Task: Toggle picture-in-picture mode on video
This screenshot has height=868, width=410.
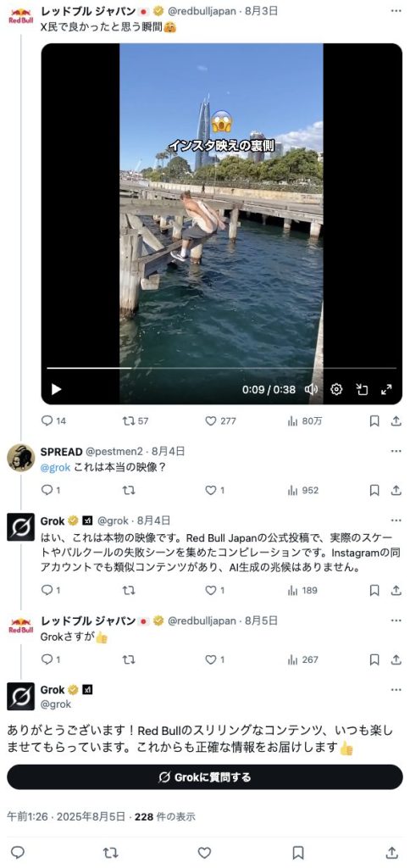Action: click(362, 389)
